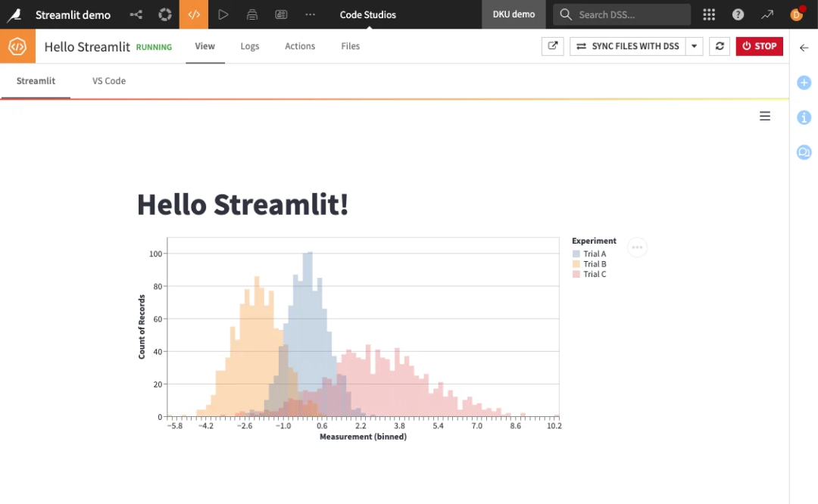The height and width of the screenshot is (504, 818).
Task: Open the user profile avatar
Action: pyautogui.click(x=797, y=14)
